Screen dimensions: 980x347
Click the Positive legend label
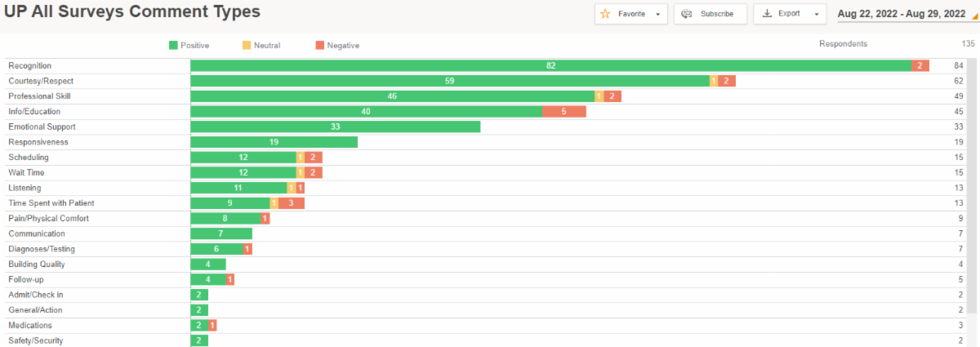pyautogui.click(x=194, y=46)
